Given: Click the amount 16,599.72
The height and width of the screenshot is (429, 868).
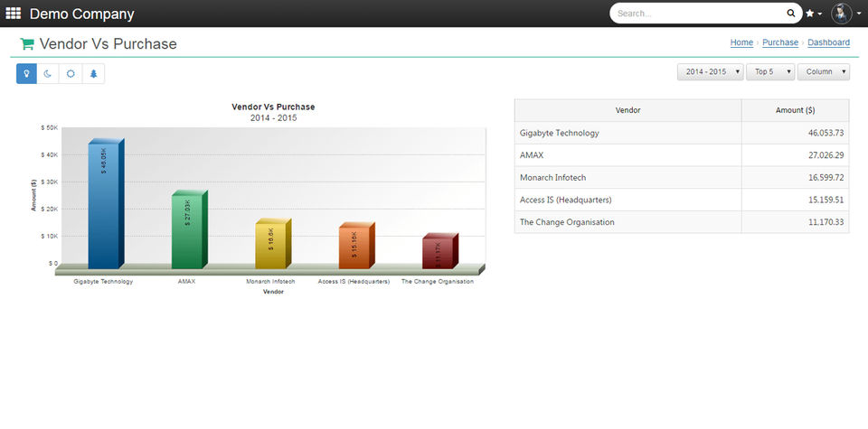Looking at the screenshot, I should 826,177.
